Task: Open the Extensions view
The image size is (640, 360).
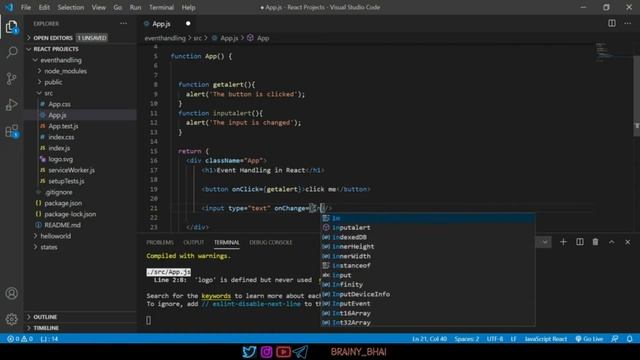Action: [12, 131]
